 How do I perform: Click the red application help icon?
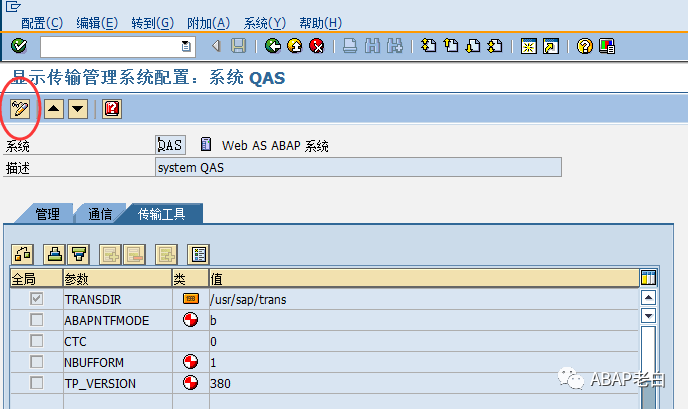[112, 108]
